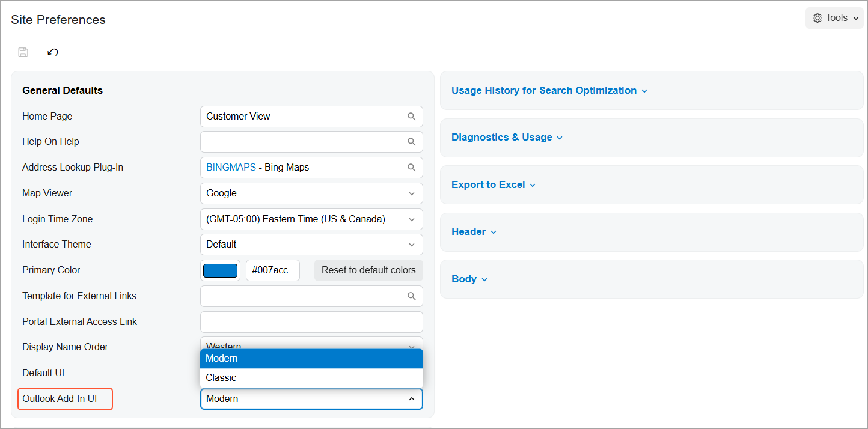
Task: Click Reset to default colors button
Action: pos(368,270)
